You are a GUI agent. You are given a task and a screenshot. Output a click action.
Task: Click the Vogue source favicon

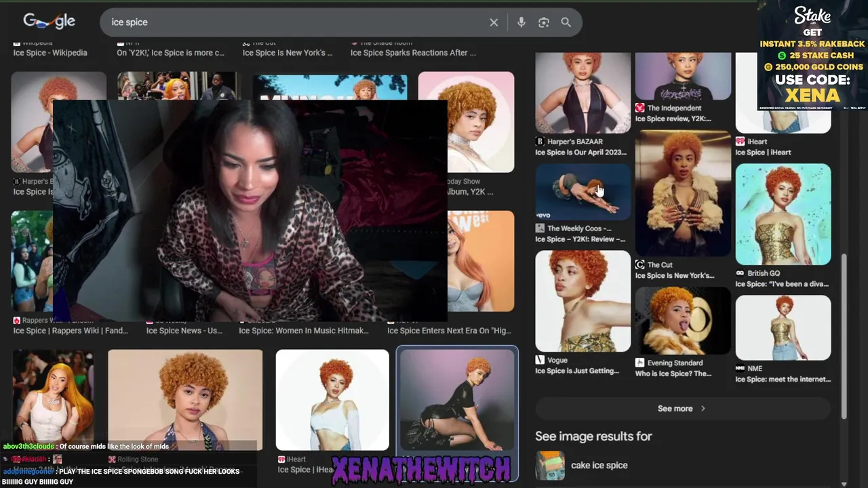pyautogui.click(x=540, y=360)
